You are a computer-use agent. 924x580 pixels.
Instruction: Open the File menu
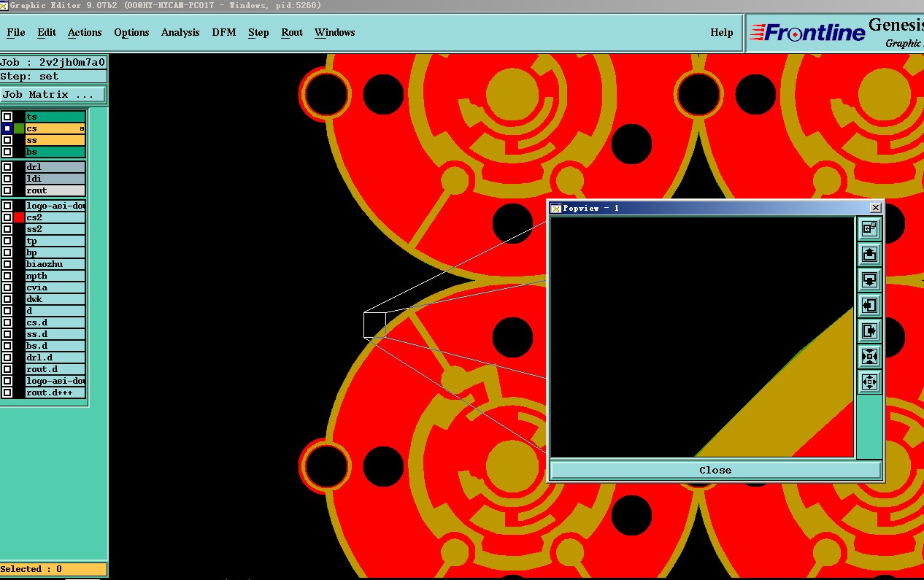click(15, 32)
